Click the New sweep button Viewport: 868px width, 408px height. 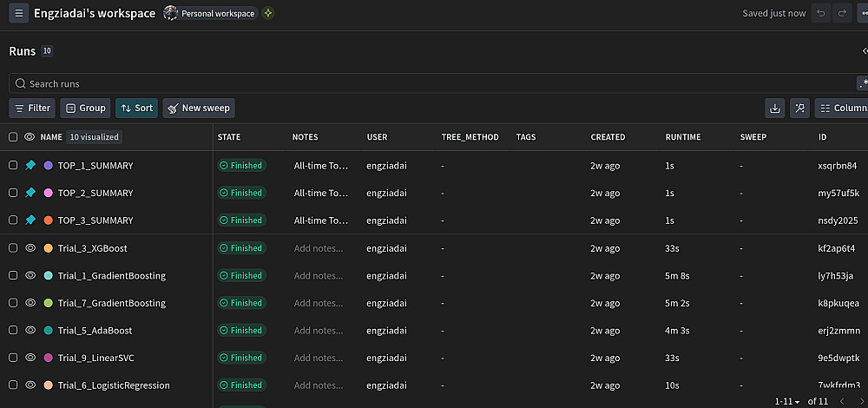coord(198,109)
